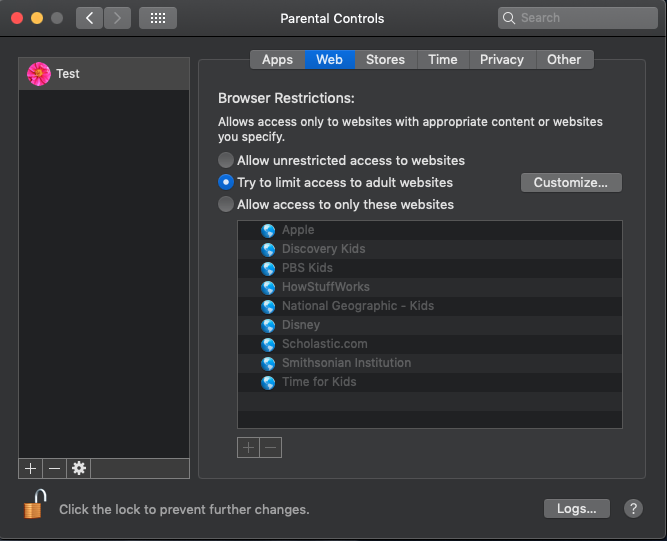
Task: Click globe icon beside Smithsonian Institution
Action: pos(268,363)
